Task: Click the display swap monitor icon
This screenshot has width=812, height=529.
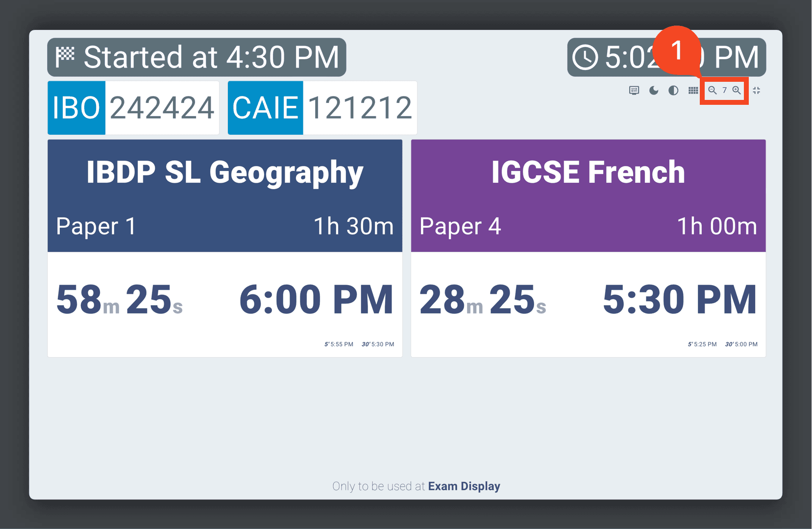Action: click(634, 91)
